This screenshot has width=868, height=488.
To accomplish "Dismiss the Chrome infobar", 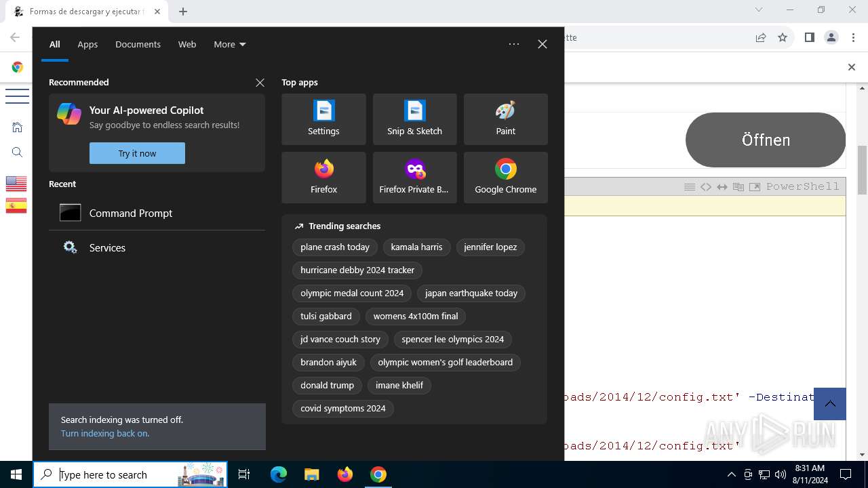I will point(852,67).
